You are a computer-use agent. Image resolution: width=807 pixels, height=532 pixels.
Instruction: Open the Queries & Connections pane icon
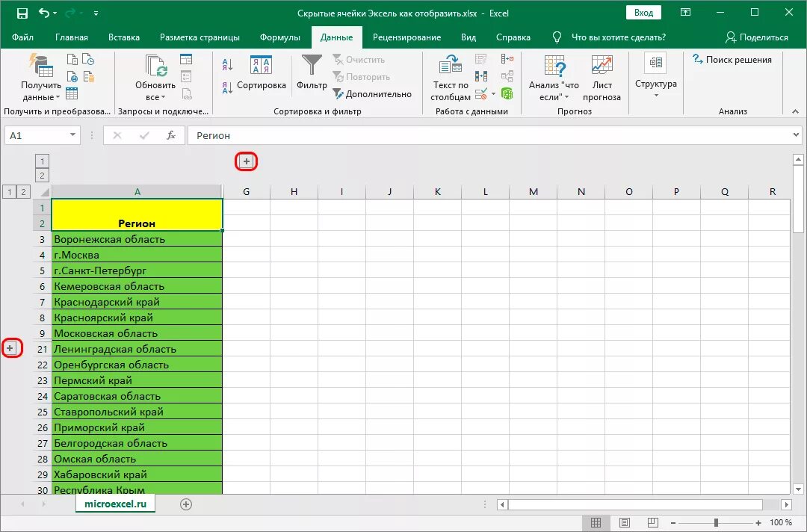[x=186, y=60]
